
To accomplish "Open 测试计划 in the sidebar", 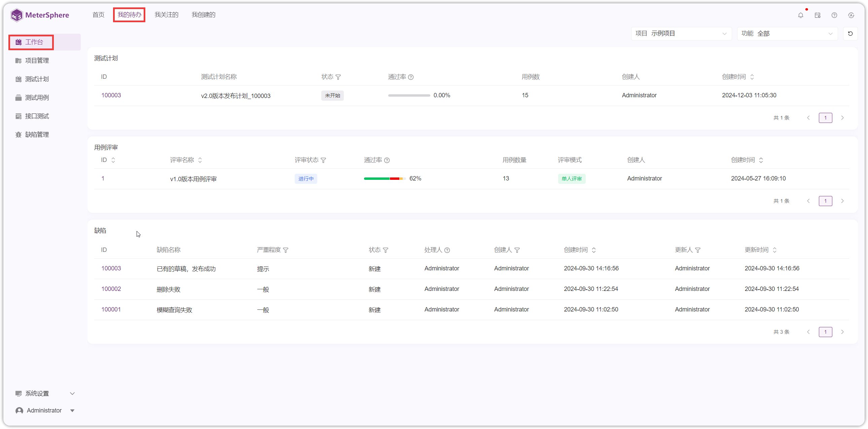I will (x=45, y=79).
